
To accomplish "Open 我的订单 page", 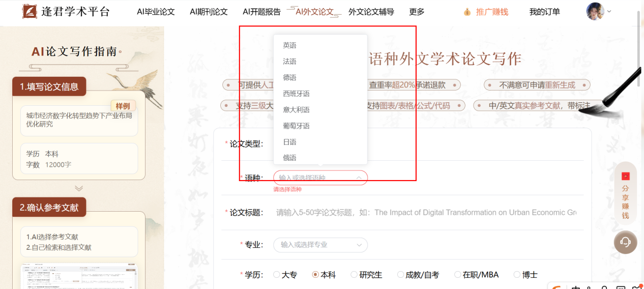I will point(544,12).
